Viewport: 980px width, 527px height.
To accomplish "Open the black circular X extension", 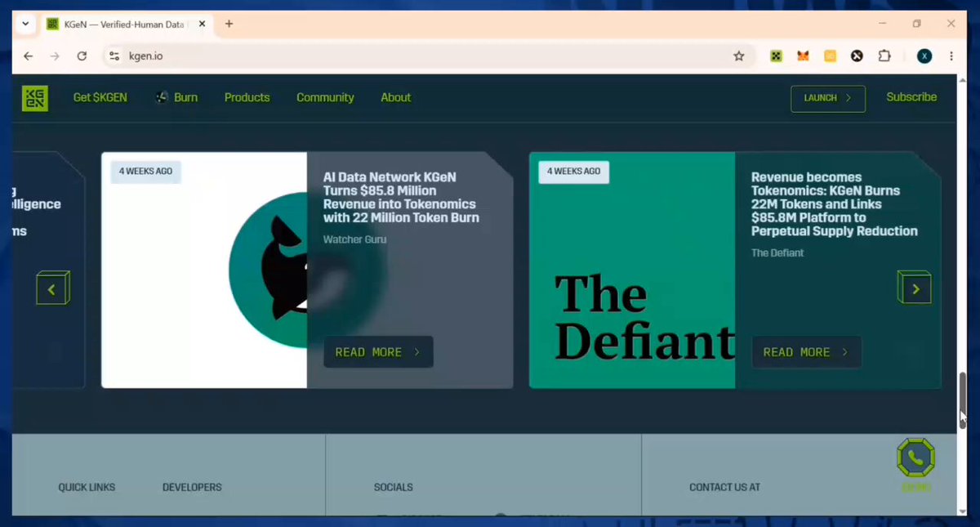I will 857,56.
